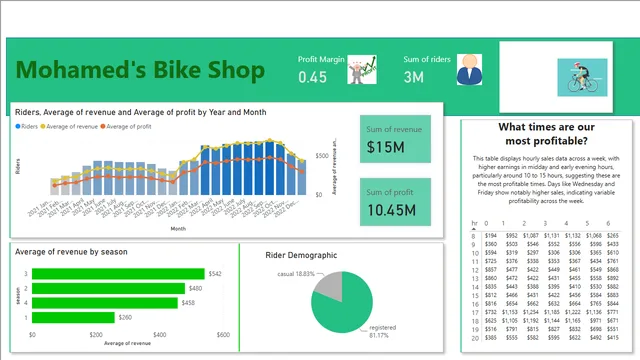Click the profit margin businessman chart icon

362,70
